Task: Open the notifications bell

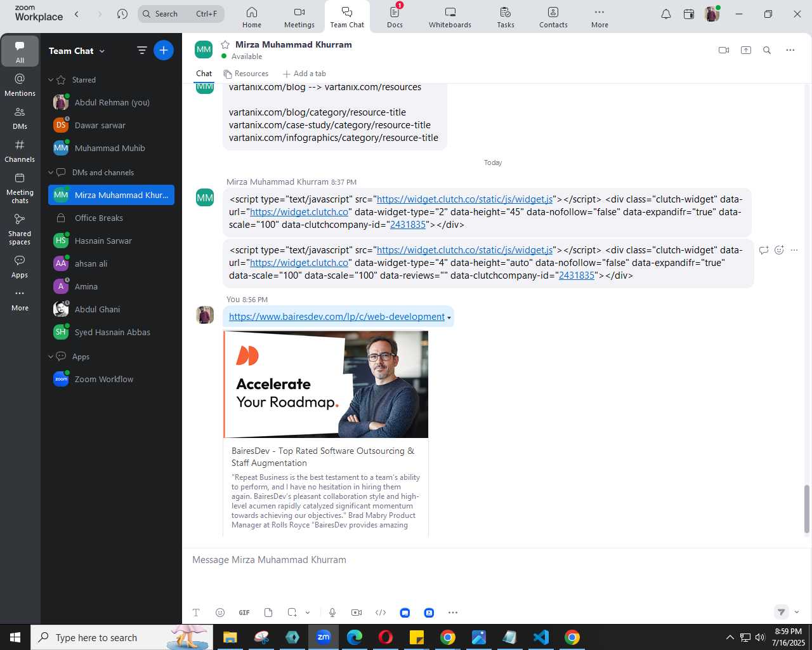Action: click(x=666, y=14)
